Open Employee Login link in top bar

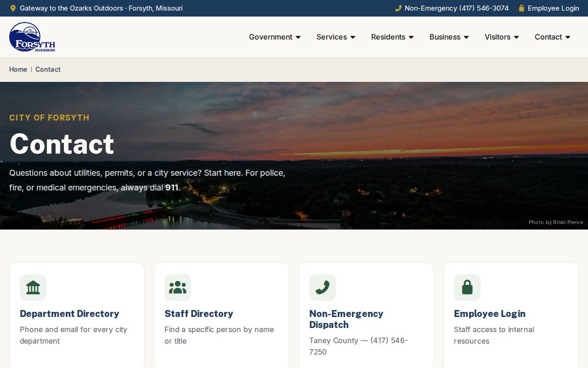click(x=549, y=8)
